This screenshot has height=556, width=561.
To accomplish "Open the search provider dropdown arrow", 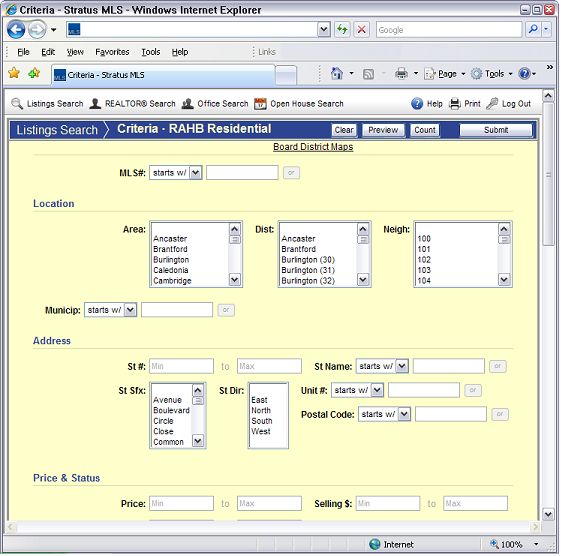I will (x=546, y=30).
